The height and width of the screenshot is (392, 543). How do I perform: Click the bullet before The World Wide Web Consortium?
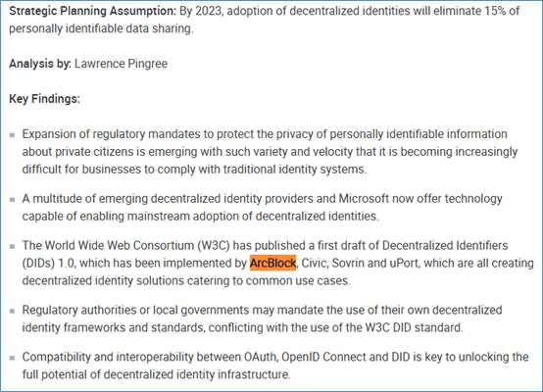click(13, 246)
